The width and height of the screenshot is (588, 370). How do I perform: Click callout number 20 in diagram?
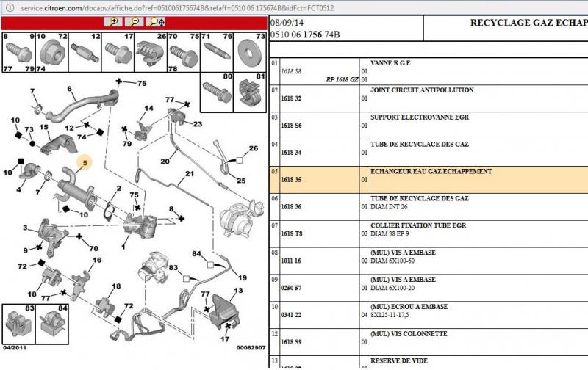[165, 162]
